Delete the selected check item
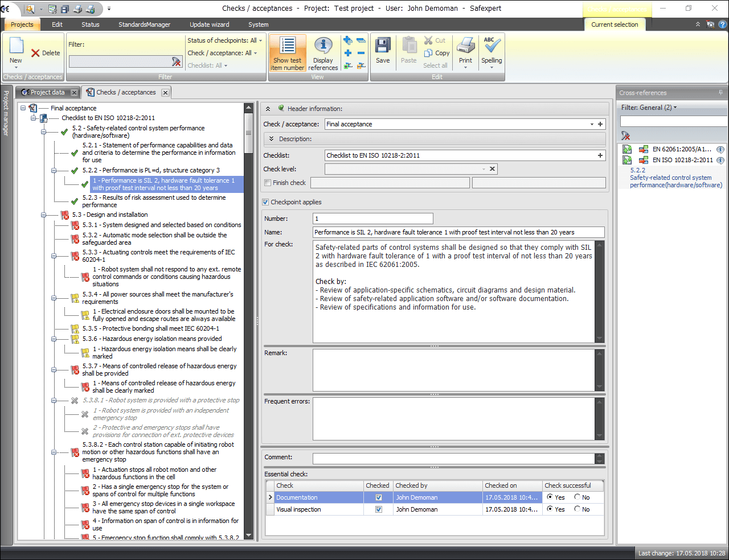Image resolution: width=729 pixels, height=560 pixels. point(46,53)
